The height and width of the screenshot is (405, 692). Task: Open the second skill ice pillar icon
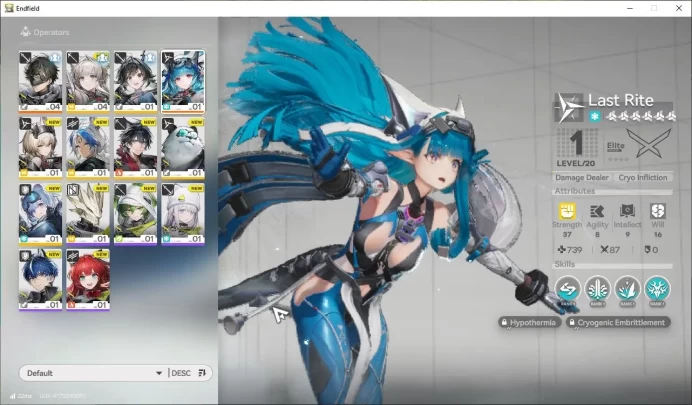click(x=597, y=289)
